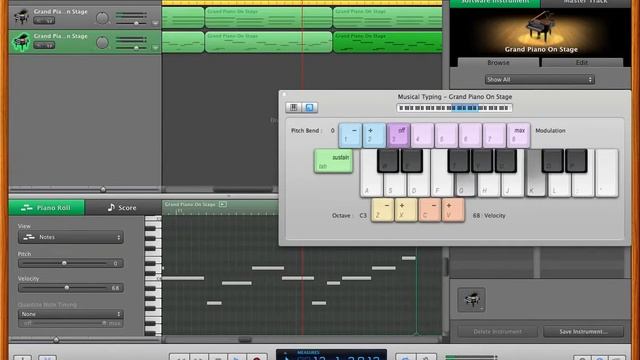Select the Software Instrument tab

coord(495,2)
